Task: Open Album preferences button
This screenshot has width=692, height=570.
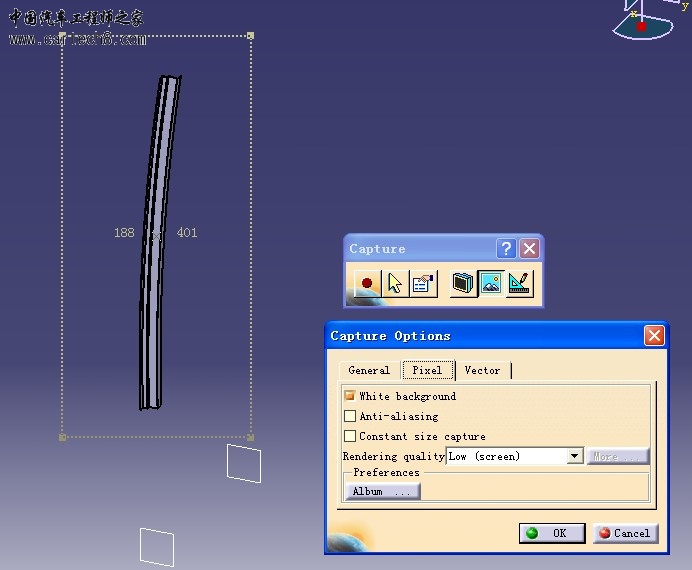Action: tap(383, 491)
